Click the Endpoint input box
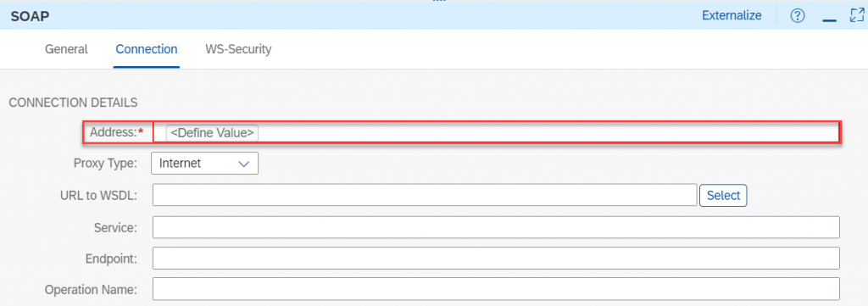This screenshot has width=868, height=306. (496, 259)
